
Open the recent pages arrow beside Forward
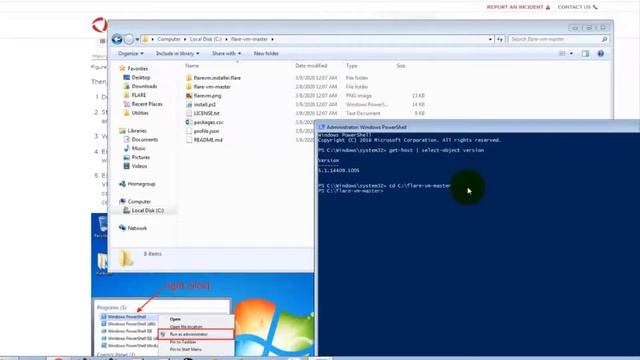137,40
